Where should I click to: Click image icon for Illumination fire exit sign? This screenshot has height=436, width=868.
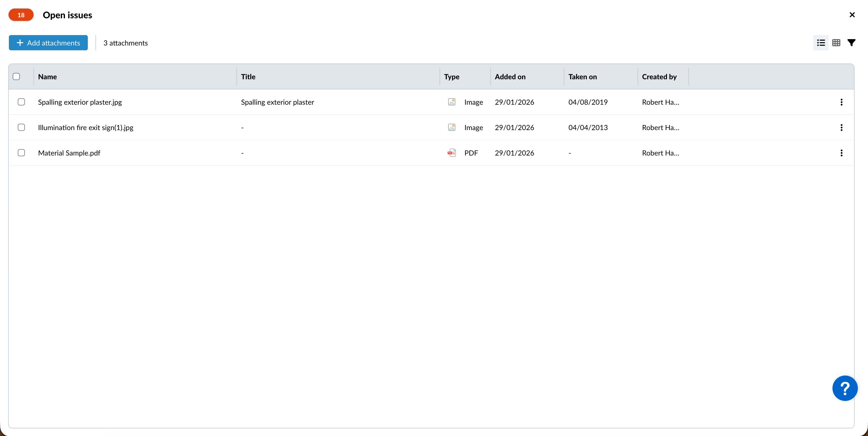pyautogui.click(x=452, y=128)
